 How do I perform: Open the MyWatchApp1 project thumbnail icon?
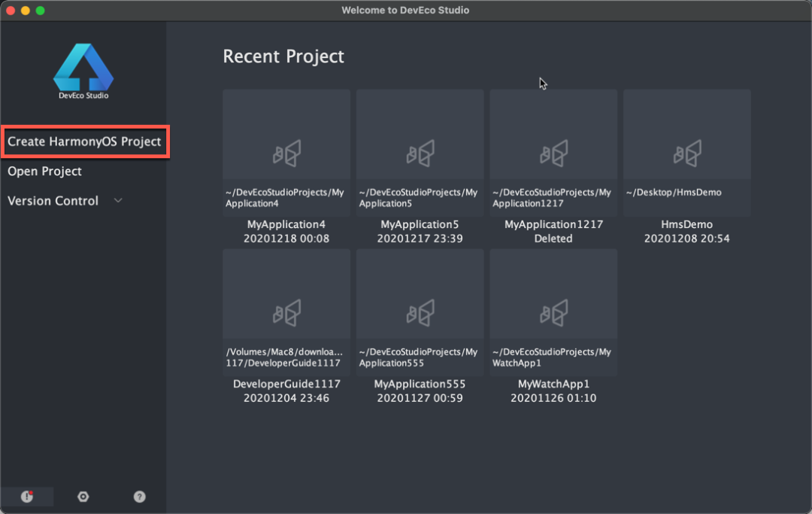coord(553,312)
